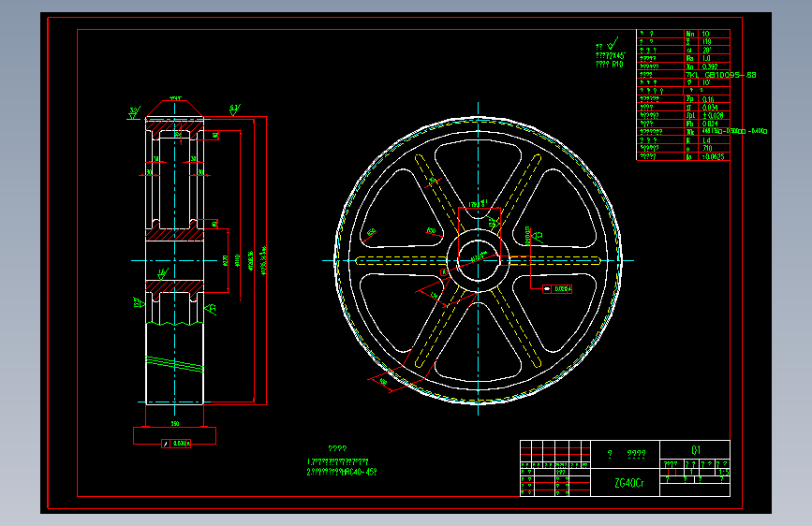Image resolution: width=812 pixels, height=526 pixels.
Task: Select the 0.024 value in gear table
Action: (x=710, y=124)
